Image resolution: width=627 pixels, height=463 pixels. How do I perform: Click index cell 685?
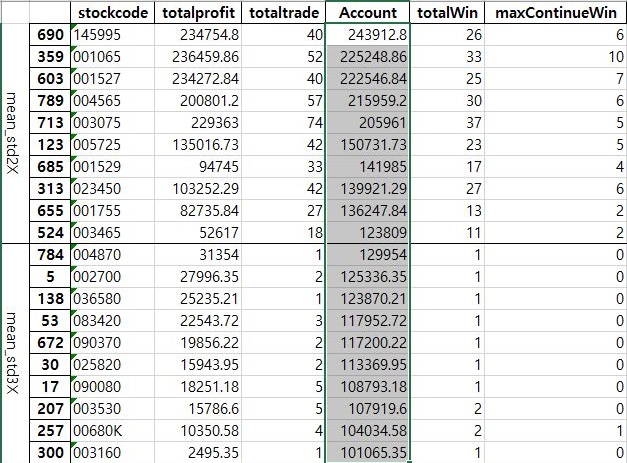point(50,167)
